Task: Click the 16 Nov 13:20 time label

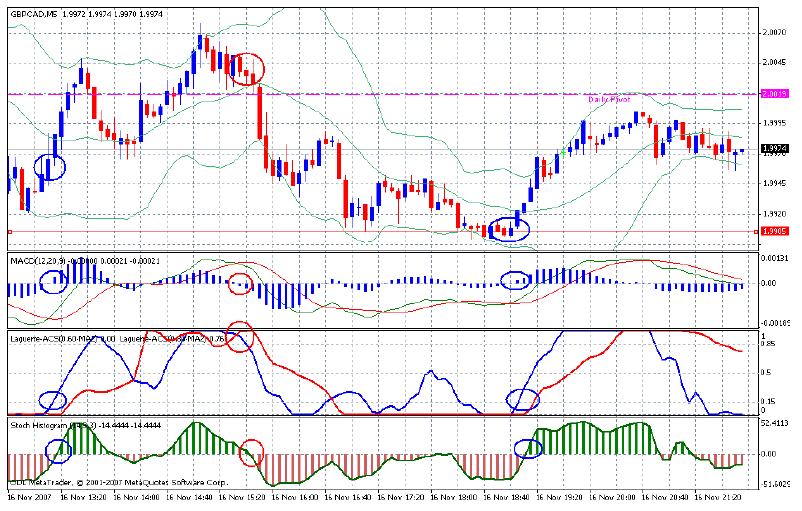Action: click(83, 497)
